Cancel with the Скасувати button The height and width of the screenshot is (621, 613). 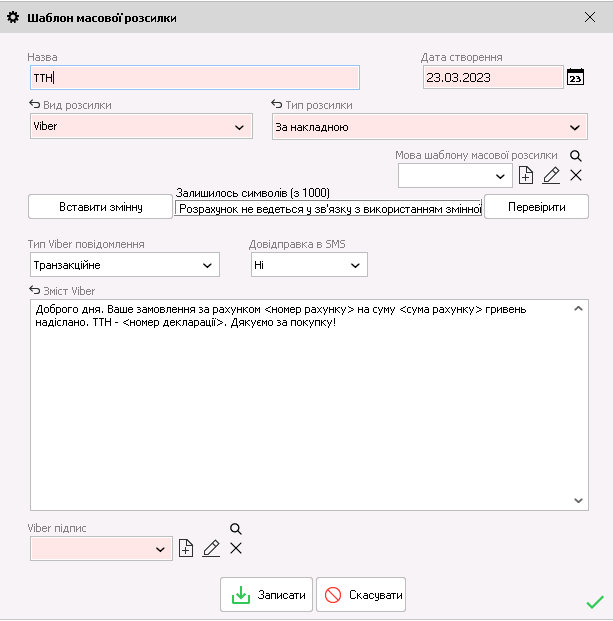click(361, 595)
